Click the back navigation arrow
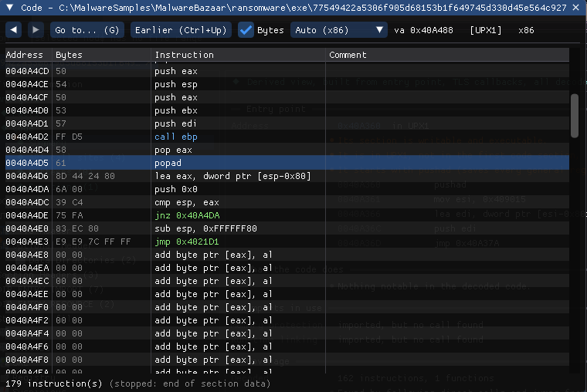 13,30
